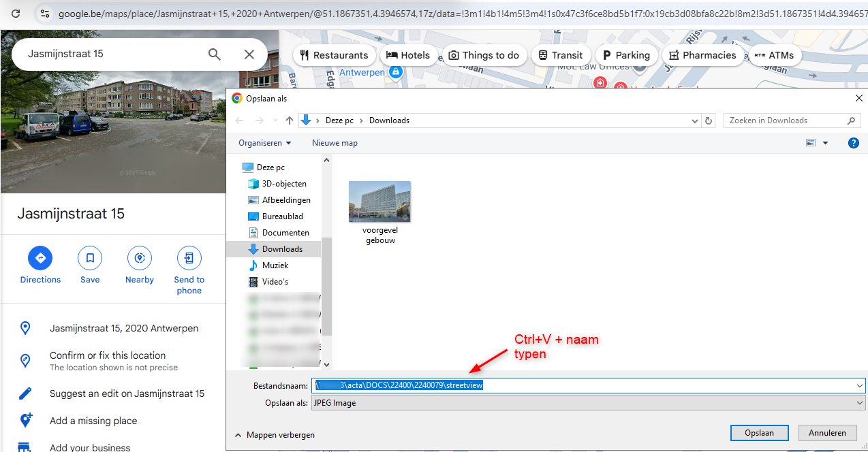This screenshot has height=452, width=868.
Task: Select Bureaublad in the folder tree
Action: pyautogui.click(x=276, y=216)
